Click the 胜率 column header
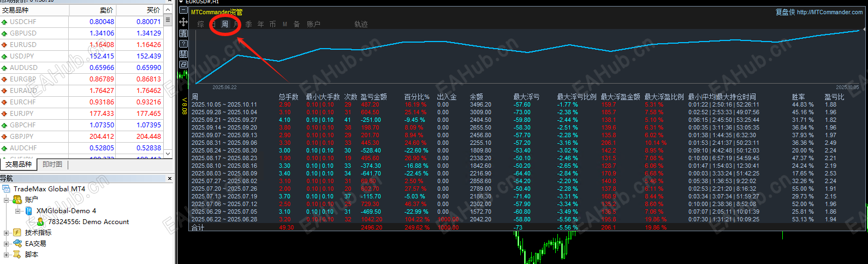The width and height of the screenshot is (868, 264). click(x=798, y=97)
